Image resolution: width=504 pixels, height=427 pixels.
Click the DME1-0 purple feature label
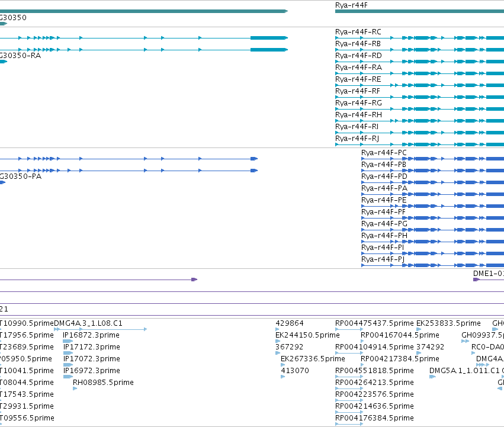click(488, 274)
